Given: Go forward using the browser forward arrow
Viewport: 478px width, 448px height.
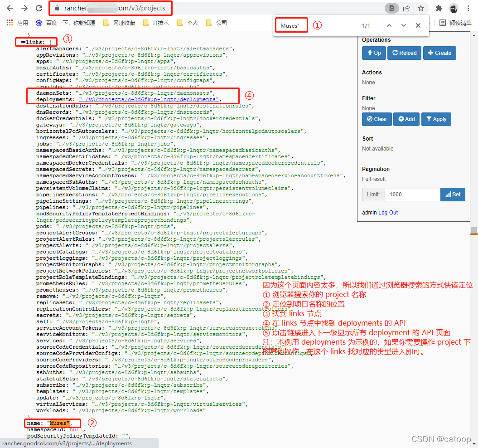Looking at the screenshot, I should [x=24, y=8].
